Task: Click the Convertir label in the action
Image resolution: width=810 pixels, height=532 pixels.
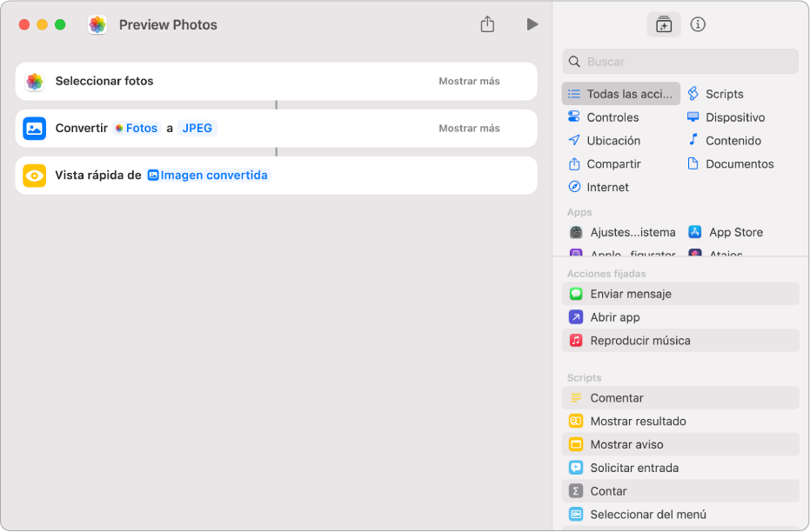Action: [x=82, y=128]
